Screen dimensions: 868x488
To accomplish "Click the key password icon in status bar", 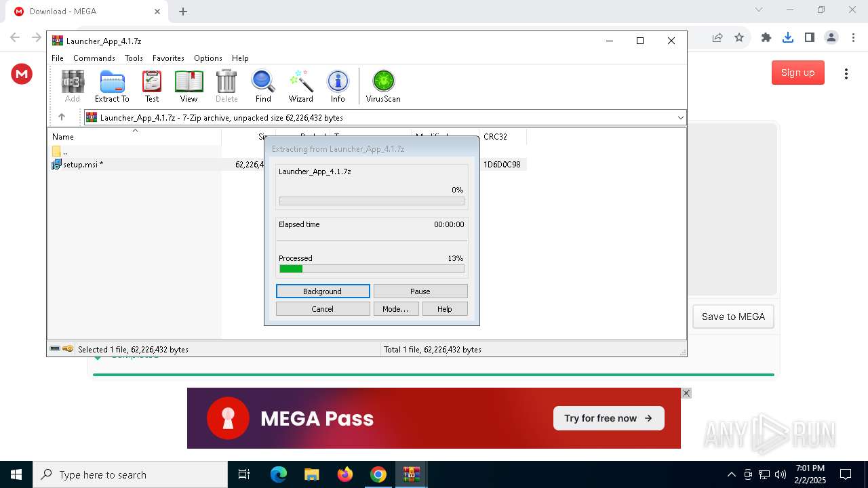I will [x=68, y=349].
